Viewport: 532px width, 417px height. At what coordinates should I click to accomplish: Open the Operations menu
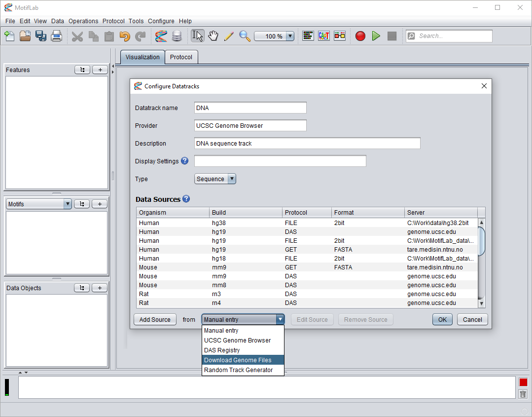[x=83, y=21]
